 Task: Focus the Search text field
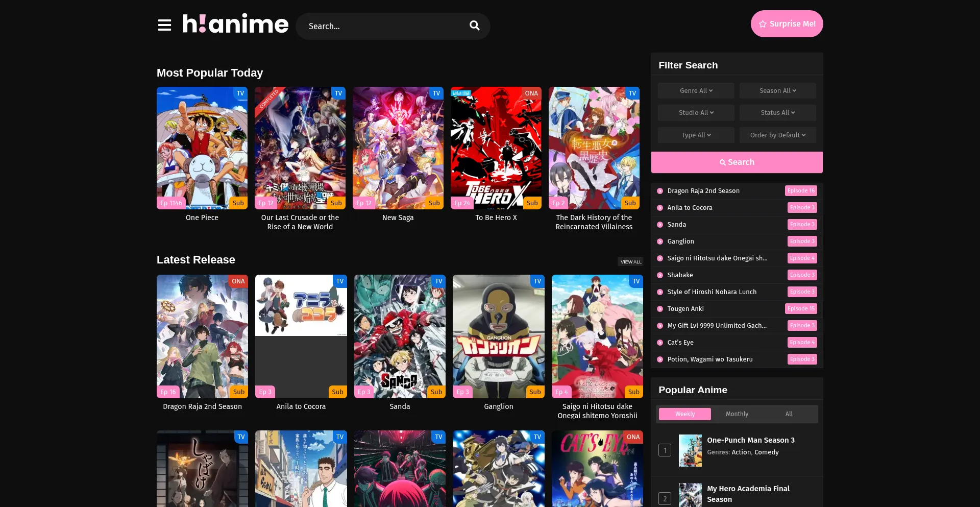pyautogui.click(x=383, y=26)
